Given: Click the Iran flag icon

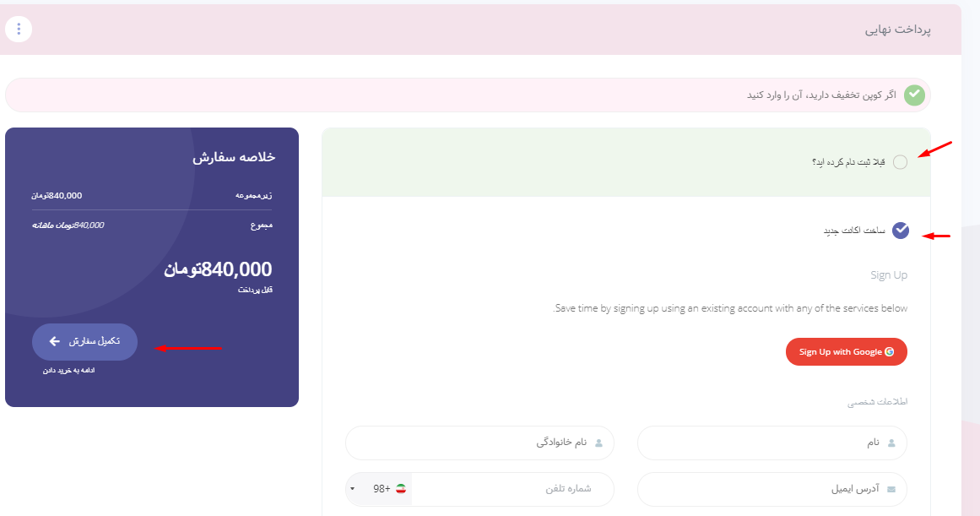Looking at the screenshot, I should click(401, 488).
